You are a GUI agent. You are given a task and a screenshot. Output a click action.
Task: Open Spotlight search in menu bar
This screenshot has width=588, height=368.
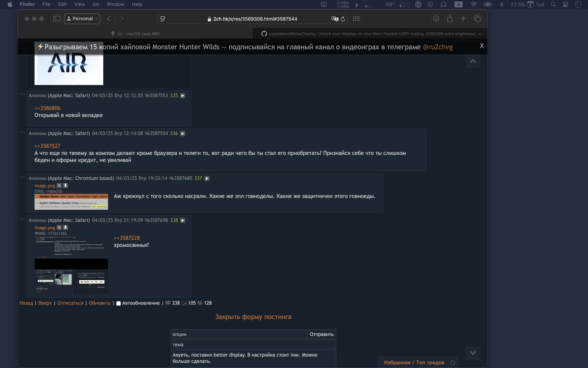coord(553,4)
